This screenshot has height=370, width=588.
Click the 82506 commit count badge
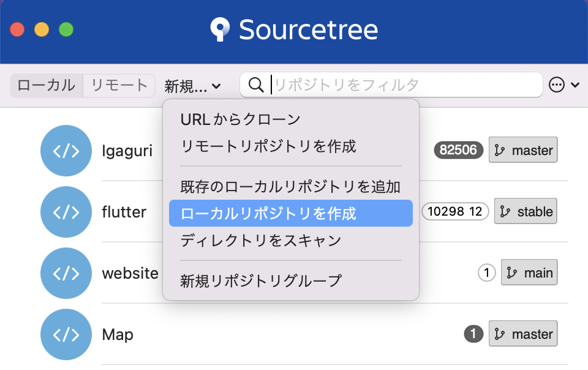[458, 149]
